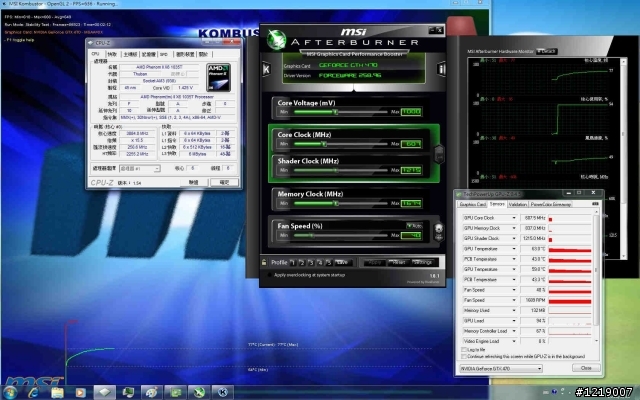The width and height of the screenshot is (640, 400).
Task: Switch to Kombustor via the K taskbar icon
Action: pos(223,393)
